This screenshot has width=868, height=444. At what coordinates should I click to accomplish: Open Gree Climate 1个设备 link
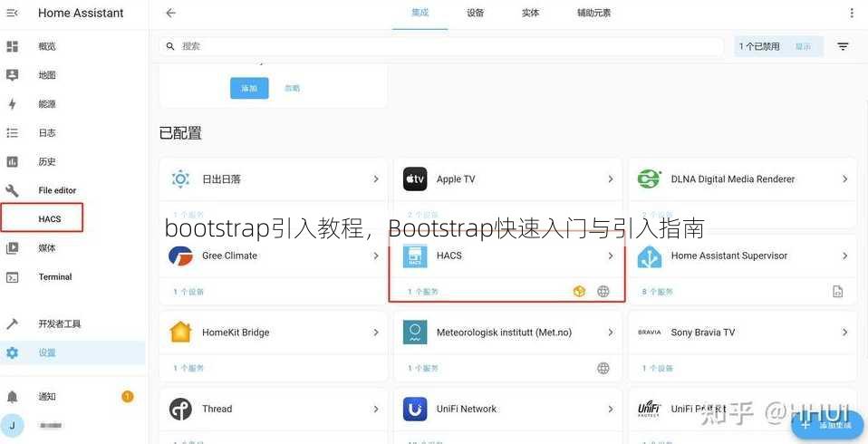tap(188, 292)
